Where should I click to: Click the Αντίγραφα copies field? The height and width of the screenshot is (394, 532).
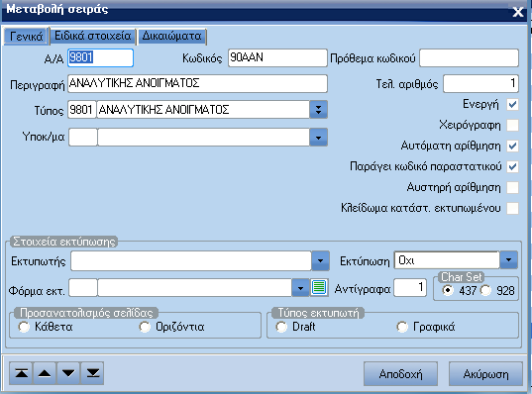tap(410, 288)
